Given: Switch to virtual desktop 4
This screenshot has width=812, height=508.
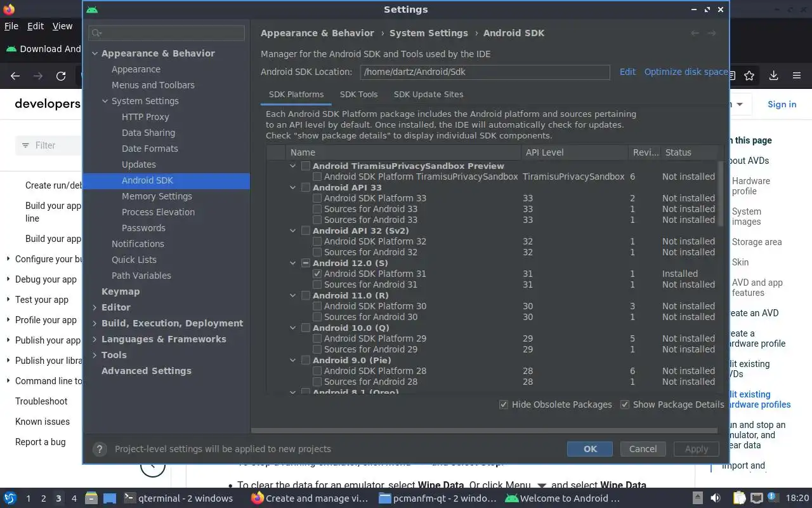Looking at the screenshot, I should point(74,498).
